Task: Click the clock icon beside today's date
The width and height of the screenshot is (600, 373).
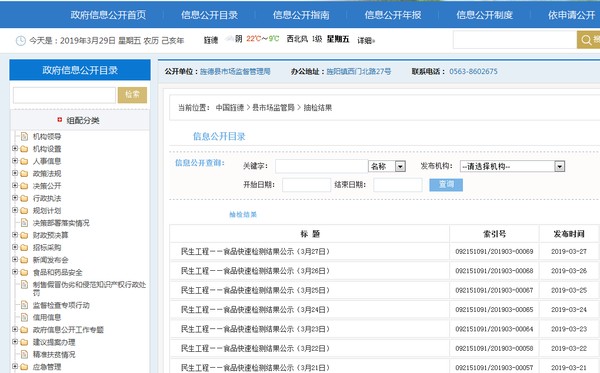Action: click(x=21, y=41)
